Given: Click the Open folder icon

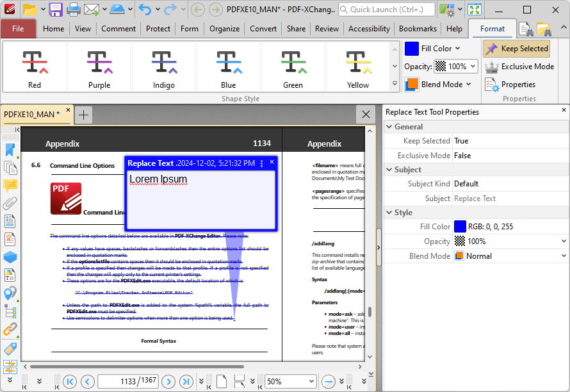Looking at the screenshot, I should (x=30, y=10).
